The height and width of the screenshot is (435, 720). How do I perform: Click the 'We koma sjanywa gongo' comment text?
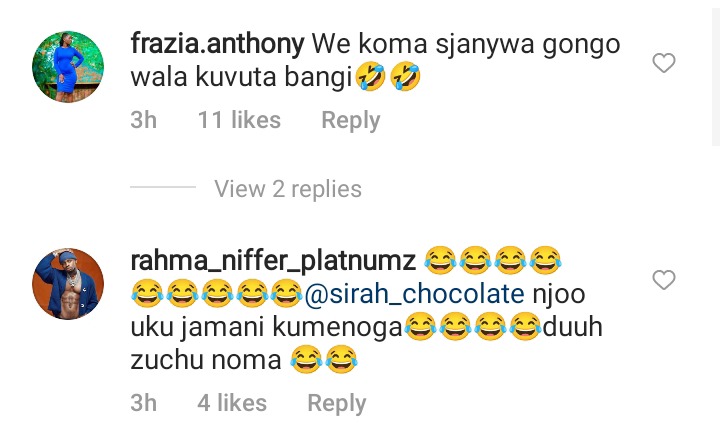466,45
